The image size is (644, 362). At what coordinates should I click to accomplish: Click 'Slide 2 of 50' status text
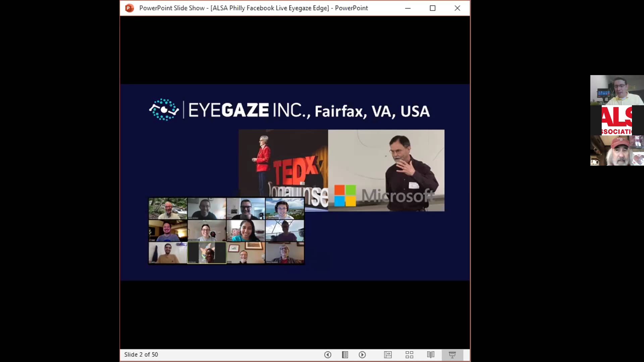click(141, 355)
